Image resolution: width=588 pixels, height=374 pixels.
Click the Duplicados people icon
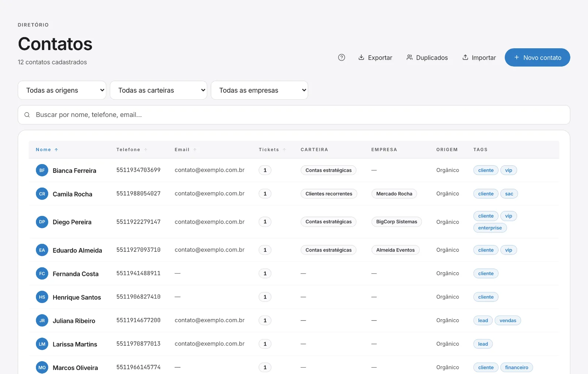pyautogui.click(x=409, y=57)
